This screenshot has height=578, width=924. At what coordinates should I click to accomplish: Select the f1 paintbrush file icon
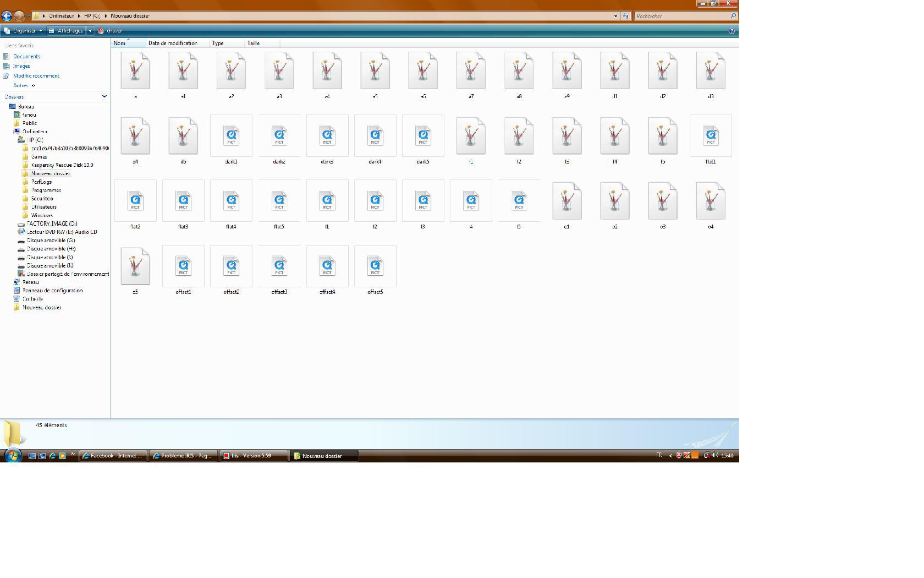tap(471, 135)
